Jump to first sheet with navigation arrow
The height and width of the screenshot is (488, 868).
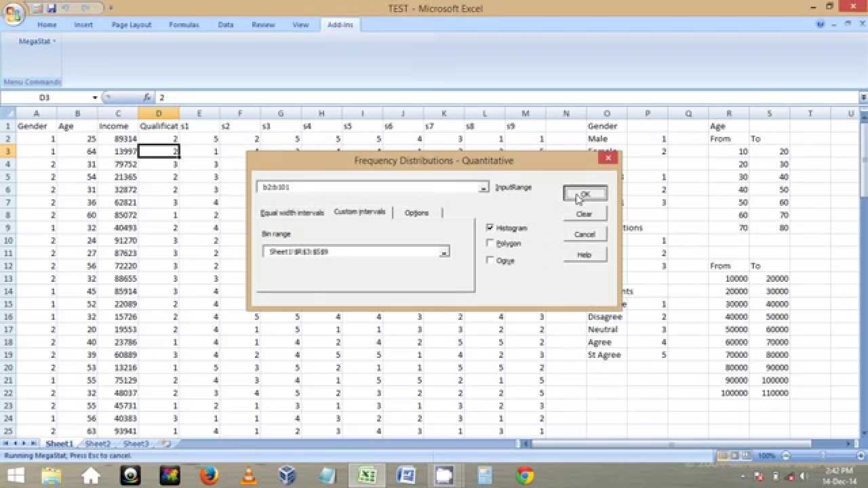coord(6,444)
